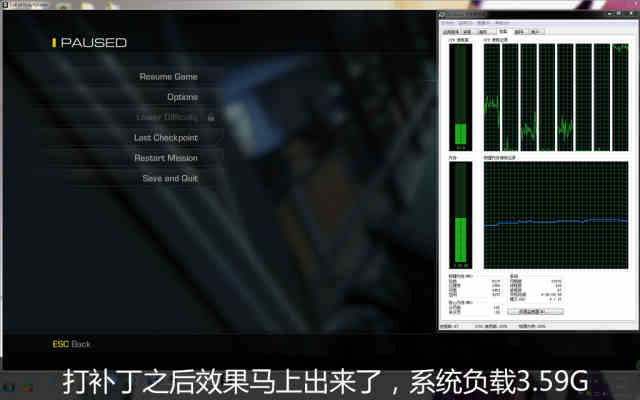Viewport: 640px width, 400px height.
Task: Click the Task Manager title bar icon
Action: 442,15
